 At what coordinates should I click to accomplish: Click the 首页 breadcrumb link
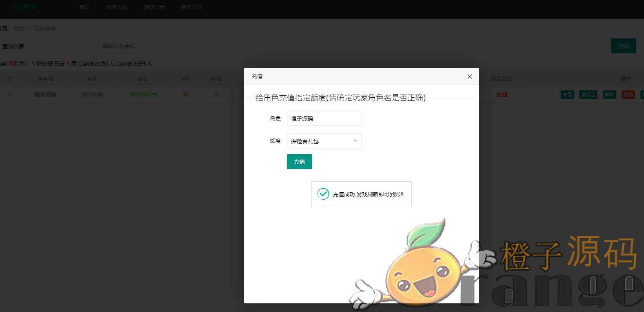click(x=18, y=29)
